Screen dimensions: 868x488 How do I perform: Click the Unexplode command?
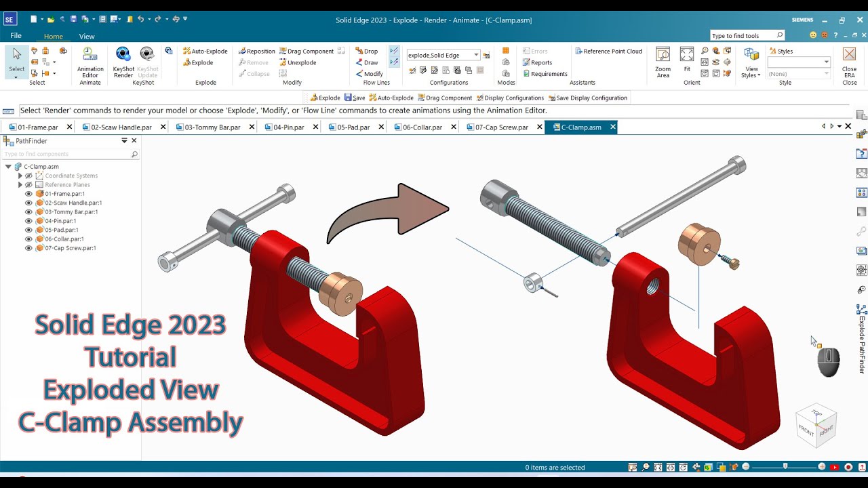(298, 62)
